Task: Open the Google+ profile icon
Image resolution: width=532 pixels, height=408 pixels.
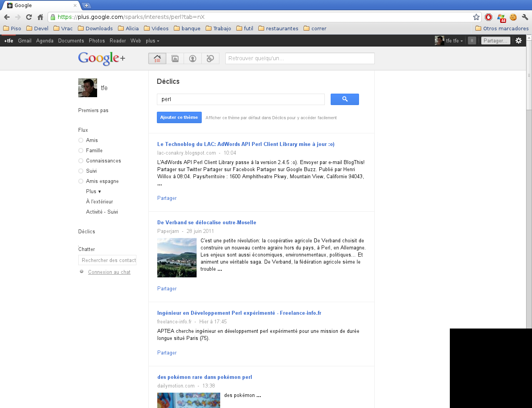Action: pos(193,59)
